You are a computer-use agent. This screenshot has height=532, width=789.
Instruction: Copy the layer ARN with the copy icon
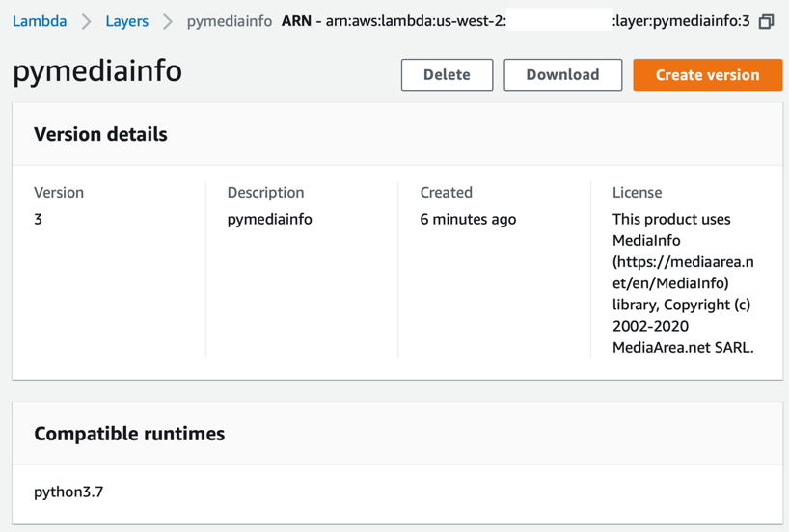tap(766, 21)
